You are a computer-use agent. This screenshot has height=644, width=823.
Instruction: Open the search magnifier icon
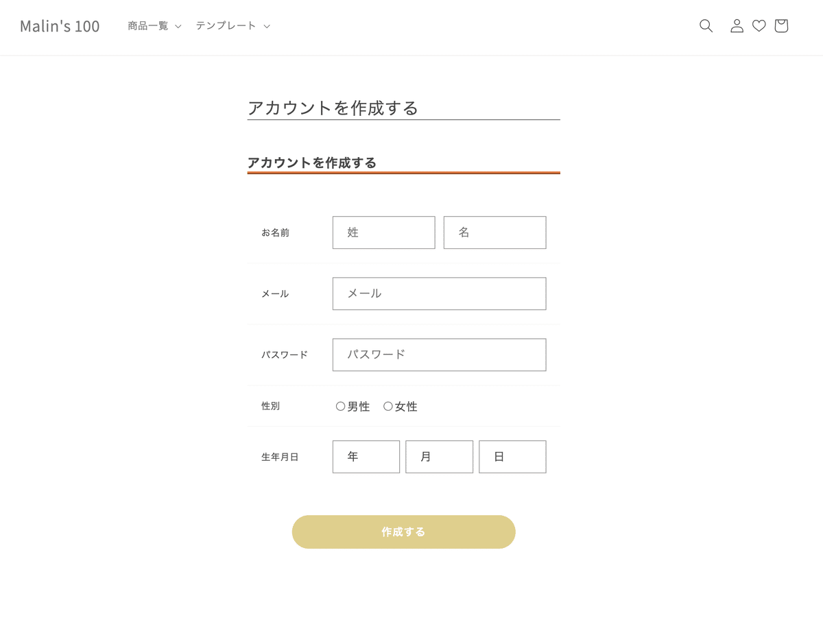tap(706, 26)
